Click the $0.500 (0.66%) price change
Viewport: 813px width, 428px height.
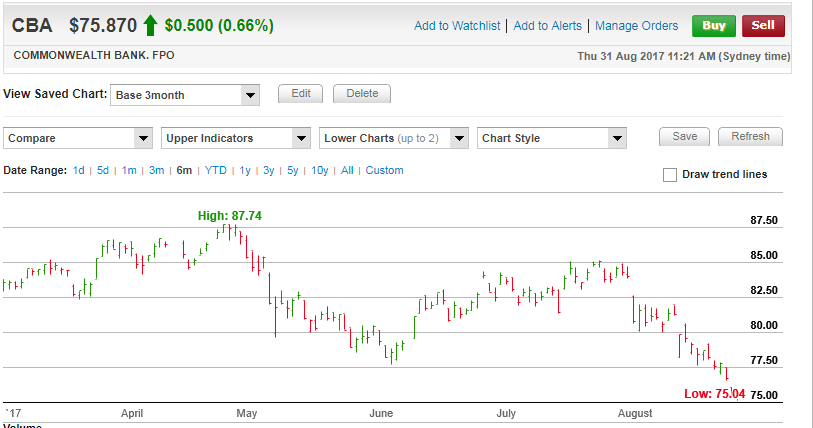coord(219,25)
